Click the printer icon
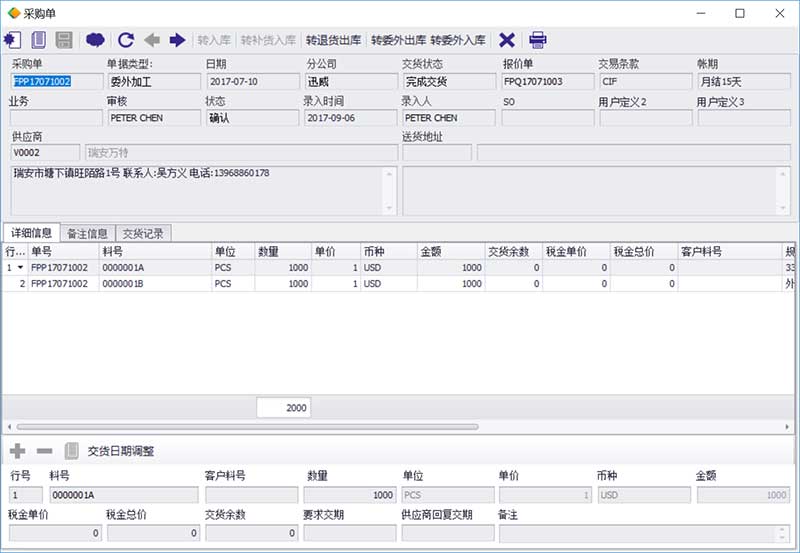 pos(538,40)
